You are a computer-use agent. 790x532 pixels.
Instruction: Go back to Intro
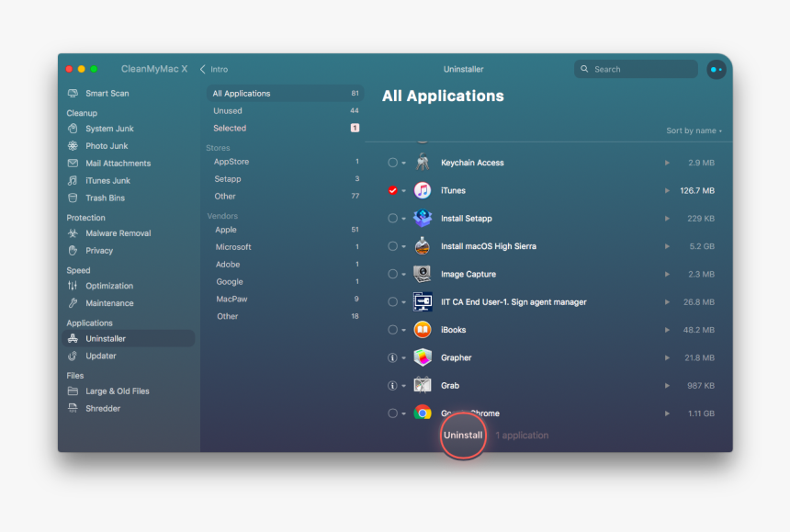pos(214,69)
